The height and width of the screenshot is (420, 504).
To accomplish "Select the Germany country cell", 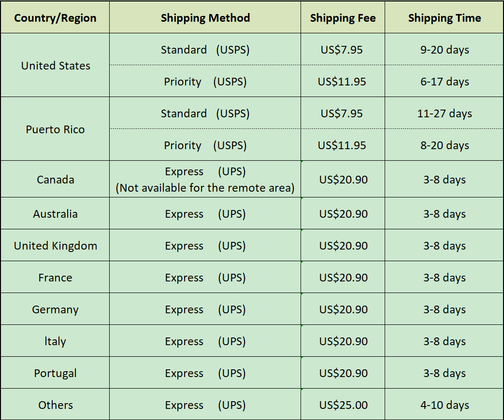I will point(55,309).
